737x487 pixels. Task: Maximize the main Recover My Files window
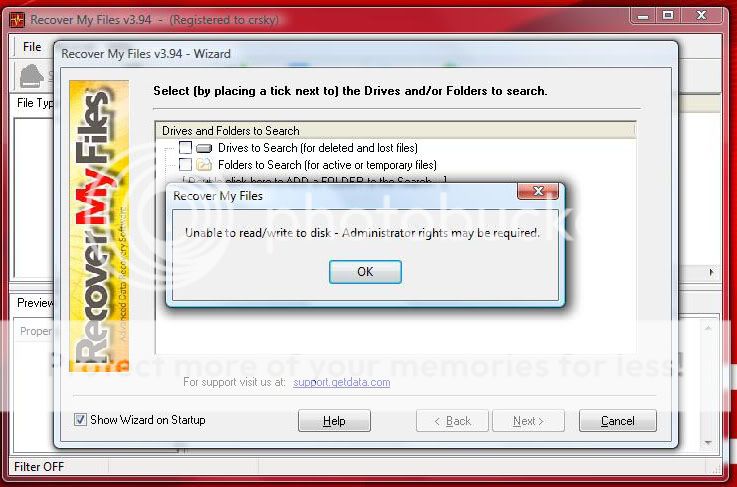click(668, 15)
